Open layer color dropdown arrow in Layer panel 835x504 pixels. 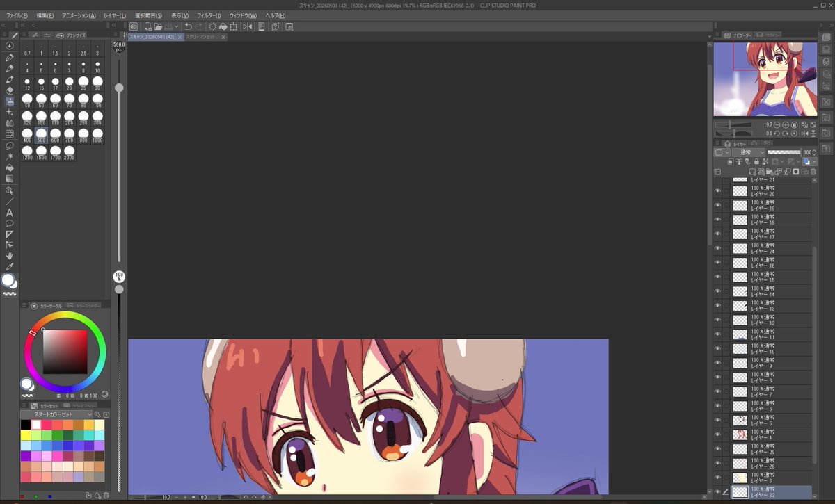tap(813, 161)
